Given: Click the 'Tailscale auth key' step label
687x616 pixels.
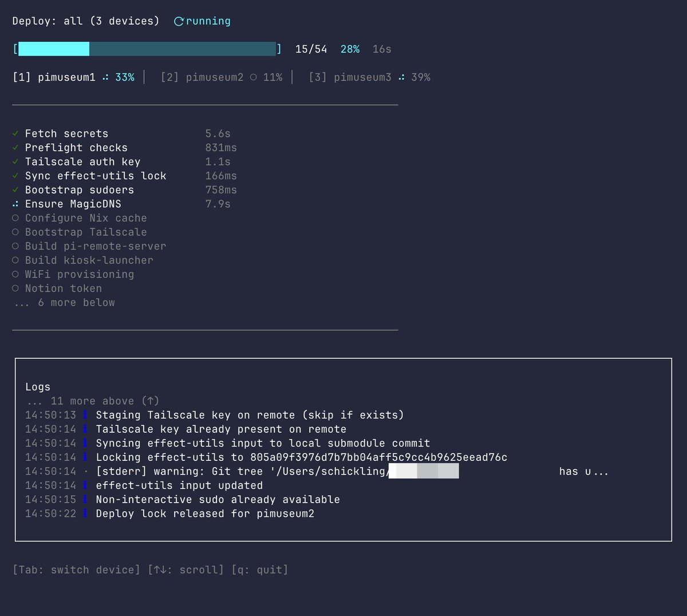Looking at the screenshot, I should (83, 162).
